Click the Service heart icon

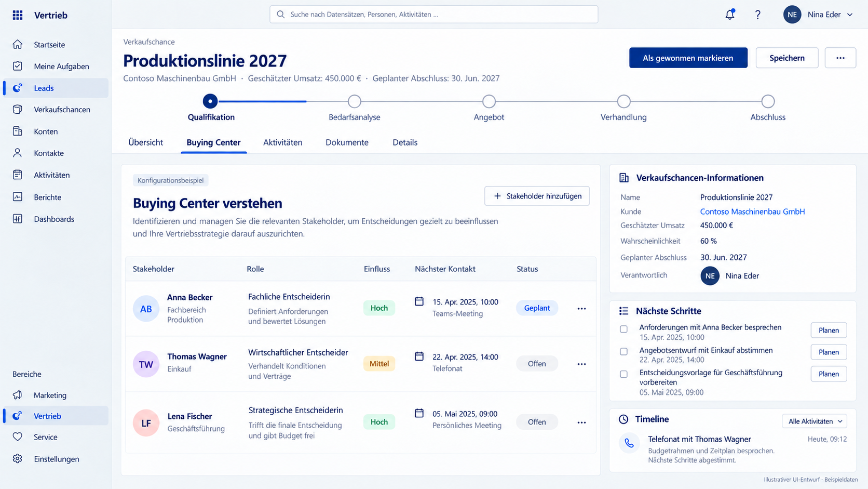(x=18, y=437)
